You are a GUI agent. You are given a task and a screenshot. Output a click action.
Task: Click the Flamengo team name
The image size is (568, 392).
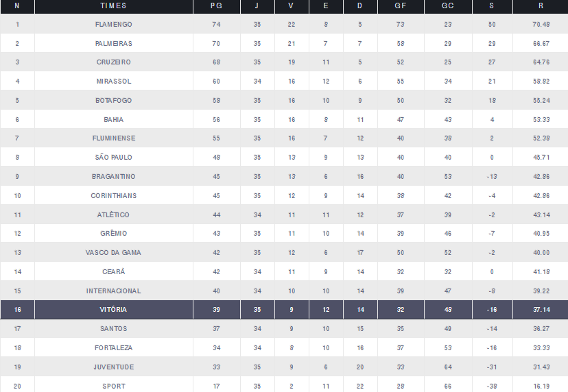[114, 24]
